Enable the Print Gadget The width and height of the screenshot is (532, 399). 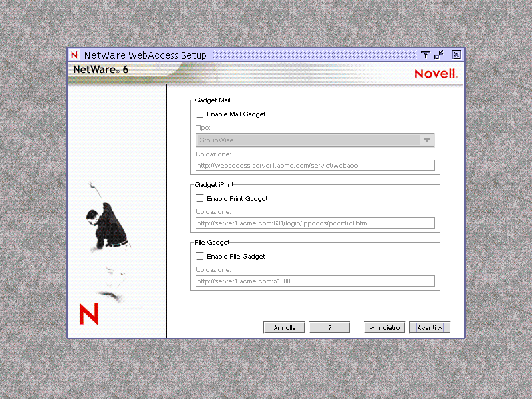coord(199,198)
